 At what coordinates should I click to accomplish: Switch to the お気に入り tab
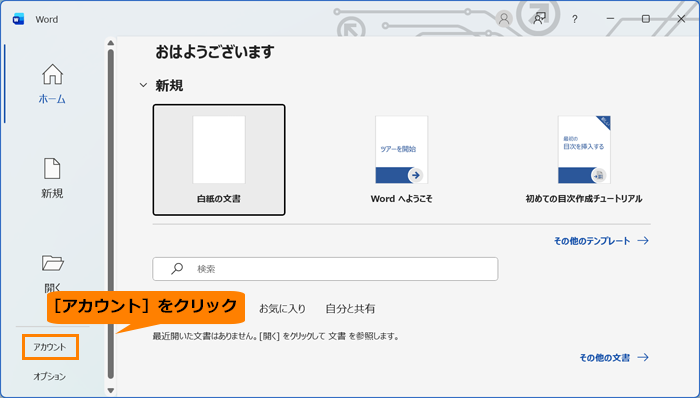(282, 308)
